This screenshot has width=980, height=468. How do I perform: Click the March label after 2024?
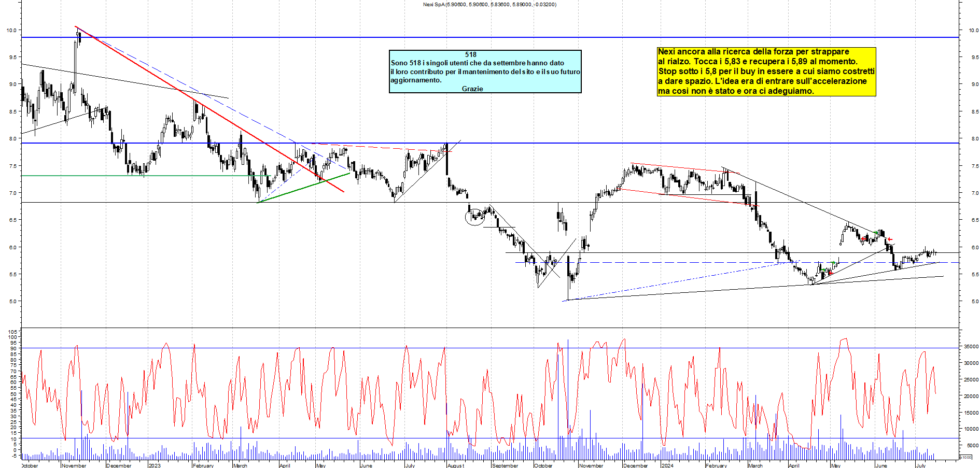755,465
